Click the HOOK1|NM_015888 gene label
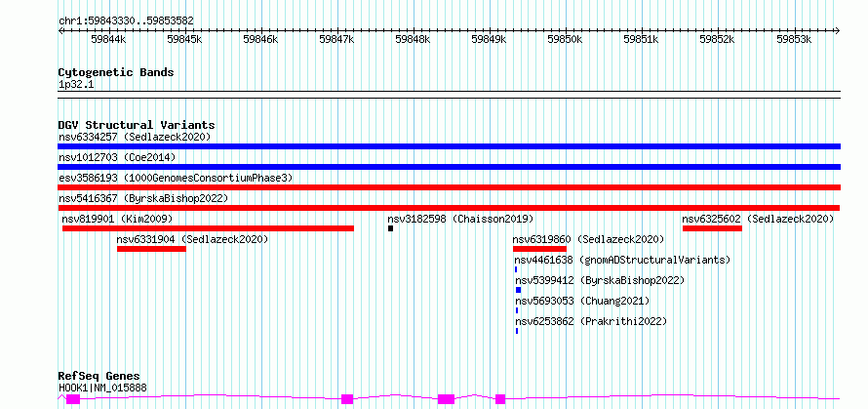 click(x=103, y=388)
